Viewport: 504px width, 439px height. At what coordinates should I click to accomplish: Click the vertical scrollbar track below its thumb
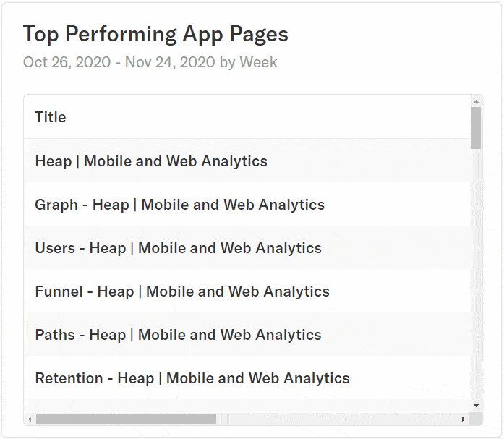tap(476, 274)
